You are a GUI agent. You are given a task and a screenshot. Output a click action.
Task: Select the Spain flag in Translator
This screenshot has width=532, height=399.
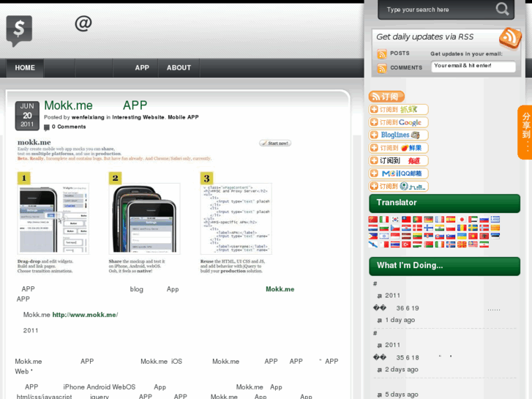click(x=451, y=220)
